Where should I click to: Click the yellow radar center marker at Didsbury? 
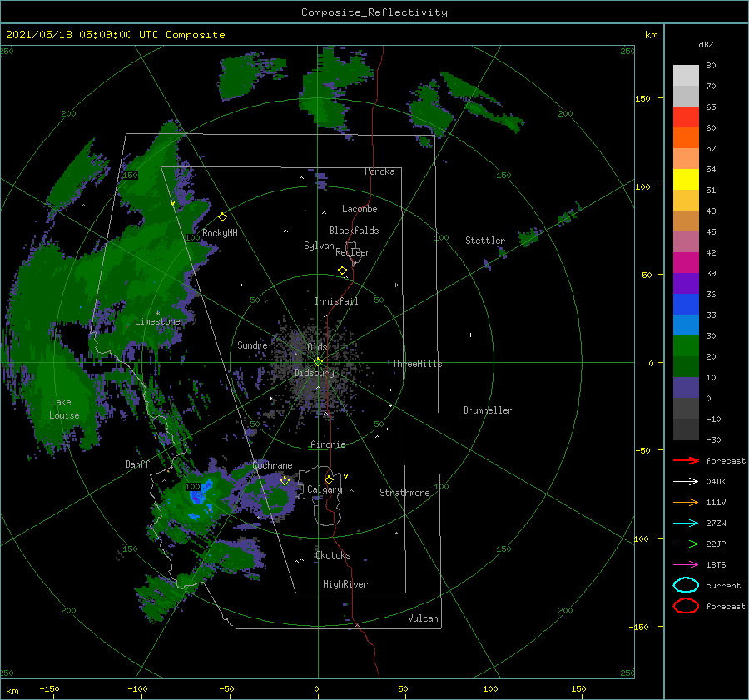[x=318, y=362]
